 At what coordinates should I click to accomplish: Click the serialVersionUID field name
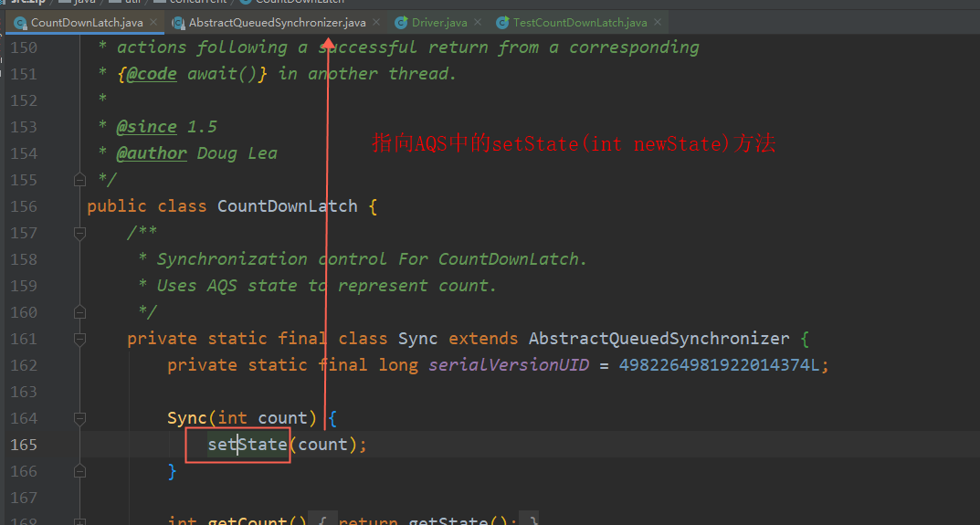point(509,365)
